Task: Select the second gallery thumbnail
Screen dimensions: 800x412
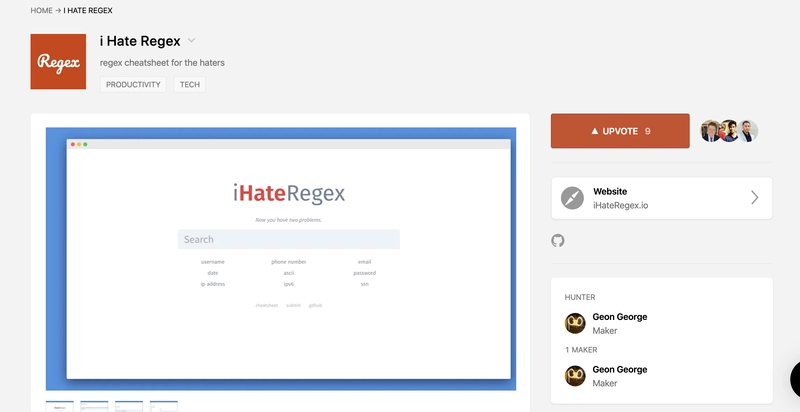Action: click(x=94, y=406)
